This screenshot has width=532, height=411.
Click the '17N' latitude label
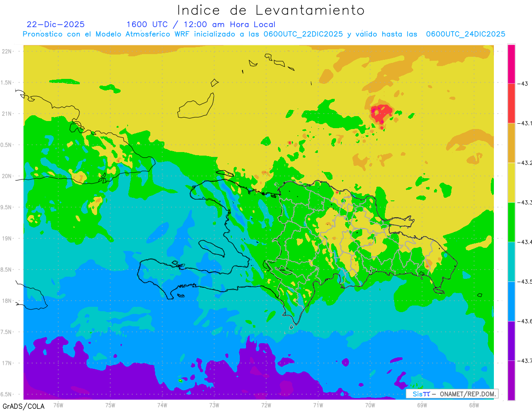click(7, 363)
